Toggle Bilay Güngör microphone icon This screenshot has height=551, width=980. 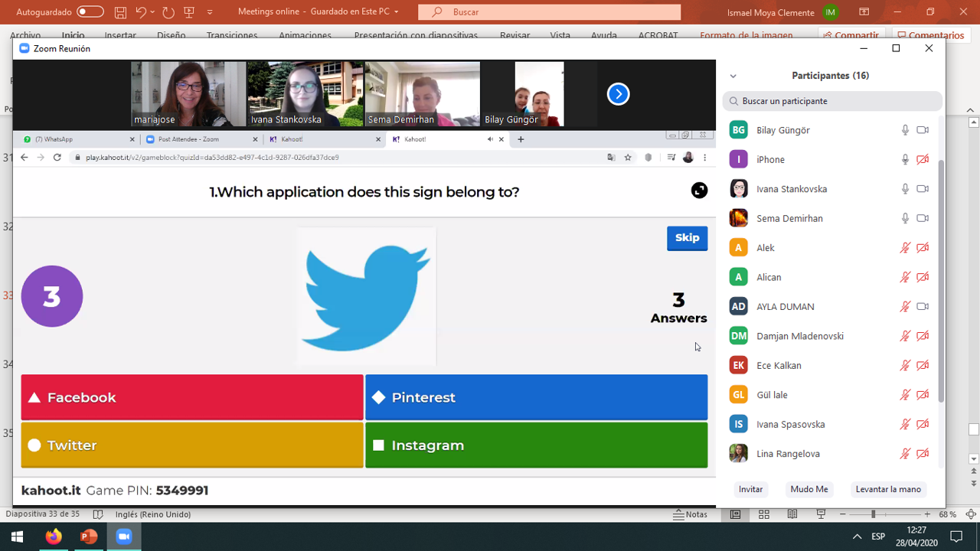point(905,130)
